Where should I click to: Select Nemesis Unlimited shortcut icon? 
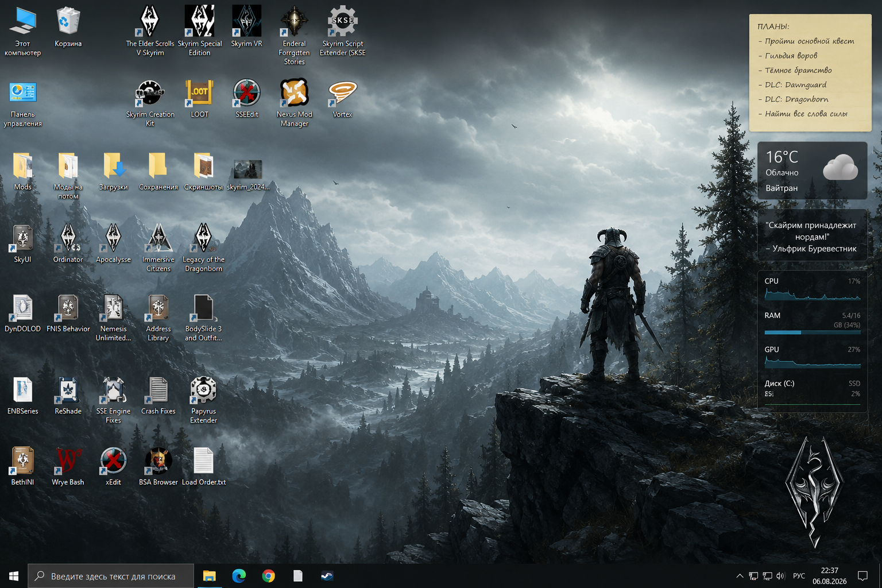click(113, 318)
